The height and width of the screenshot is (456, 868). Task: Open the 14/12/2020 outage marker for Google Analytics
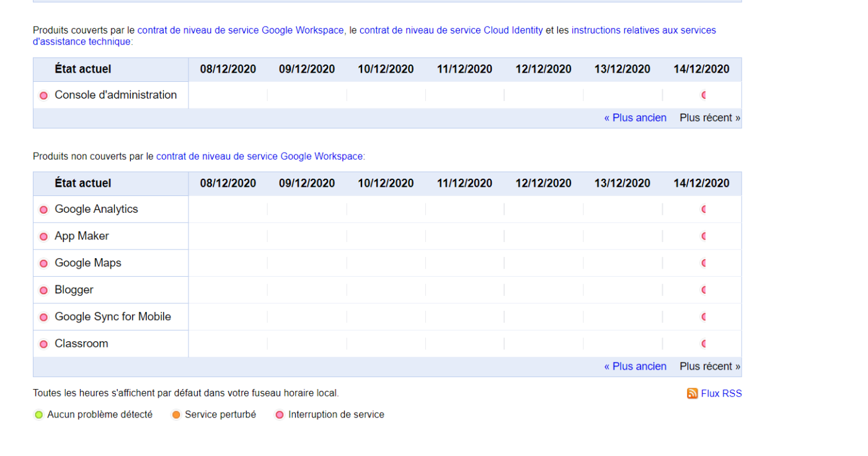coord(704,210)
